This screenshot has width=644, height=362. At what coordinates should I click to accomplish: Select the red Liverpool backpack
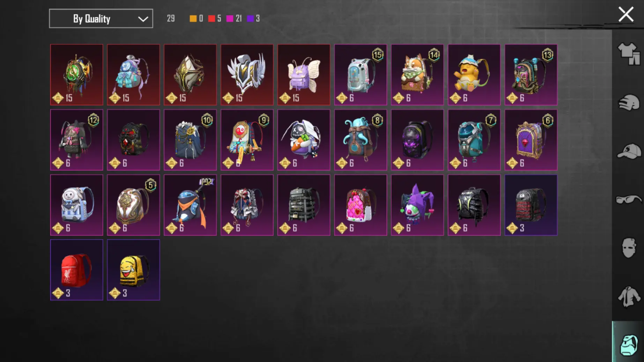click(76, 270)
